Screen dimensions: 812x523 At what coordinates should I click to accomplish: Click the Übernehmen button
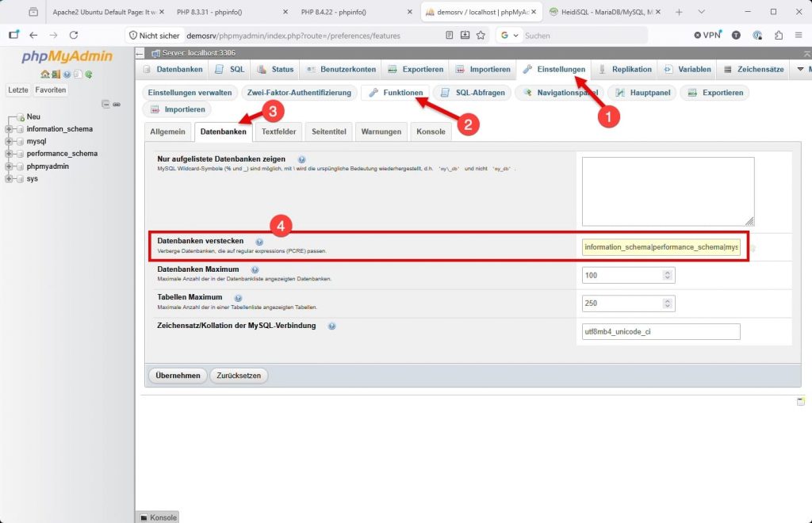click(x=178, y=376)
